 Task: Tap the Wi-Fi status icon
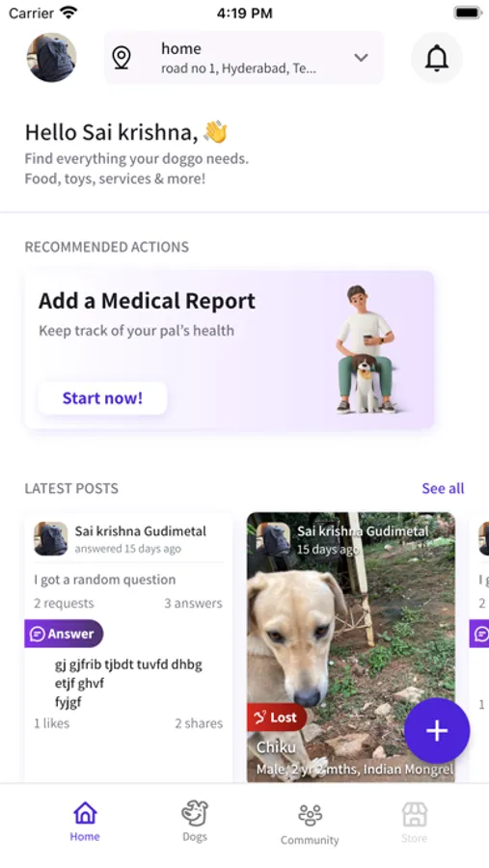pos(69,13)
